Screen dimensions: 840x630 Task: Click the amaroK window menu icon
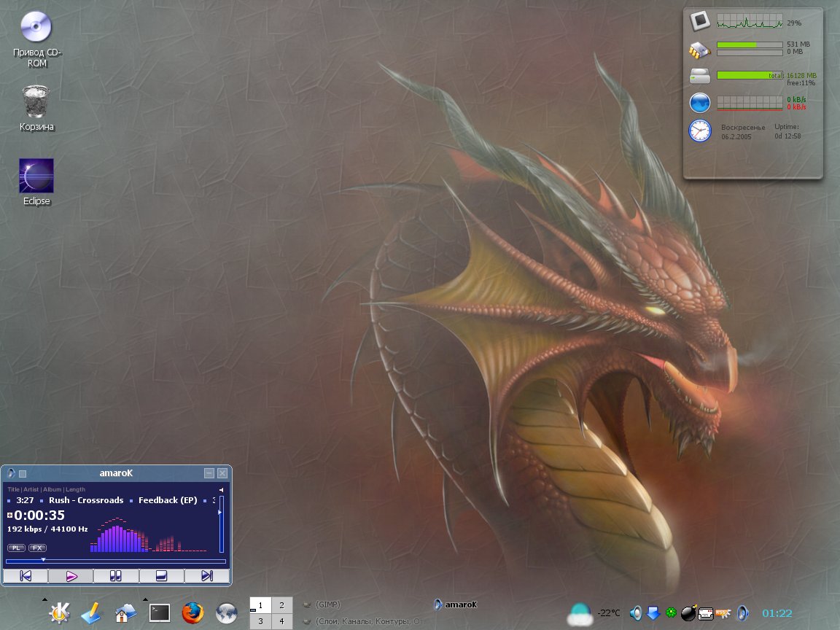tap(11, 473)
